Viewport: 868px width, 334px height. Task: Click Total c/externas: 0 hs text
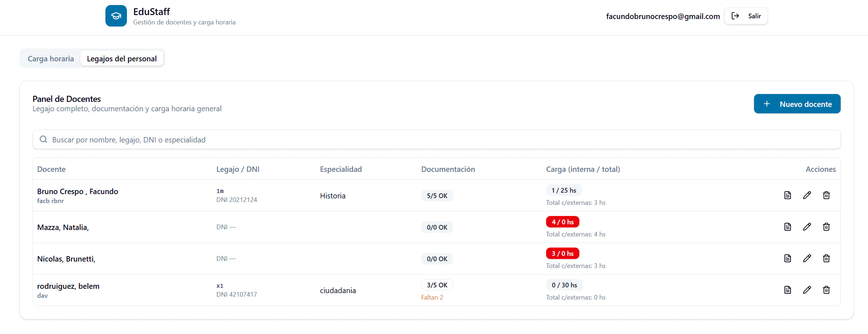click(575, 297)
